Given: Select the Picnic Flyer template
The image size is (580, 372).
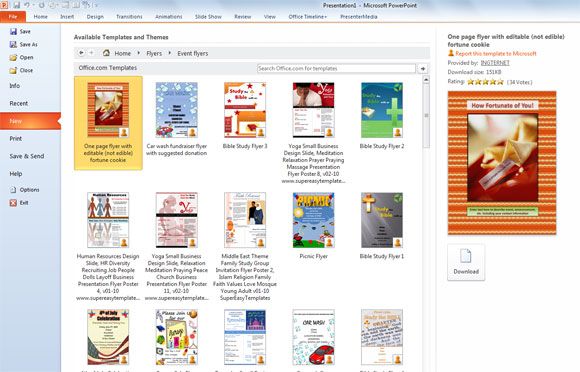Looking at the screenshot, I should pos(313,220).
